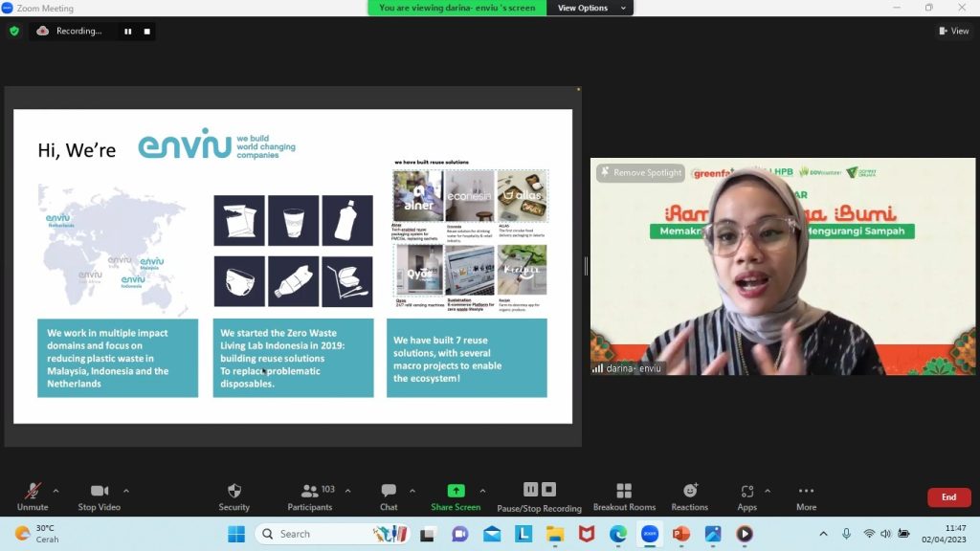The height and width of the screenshot is (551, 980).
Task: Open the Participants panel
Action: [x=310, y=496]
